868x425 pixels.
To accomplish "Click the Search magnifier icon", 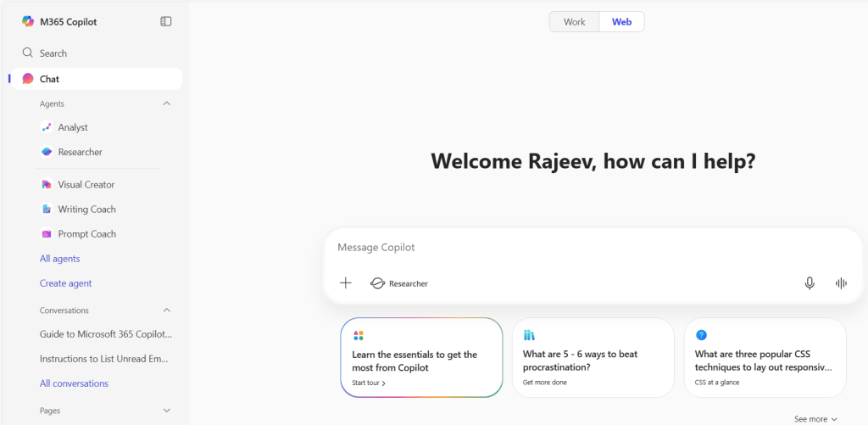I will pos(28,53).
